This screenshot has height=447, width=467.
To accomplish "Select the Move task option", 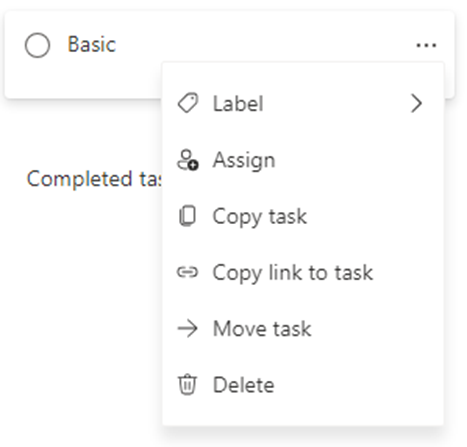I will 262,329.
